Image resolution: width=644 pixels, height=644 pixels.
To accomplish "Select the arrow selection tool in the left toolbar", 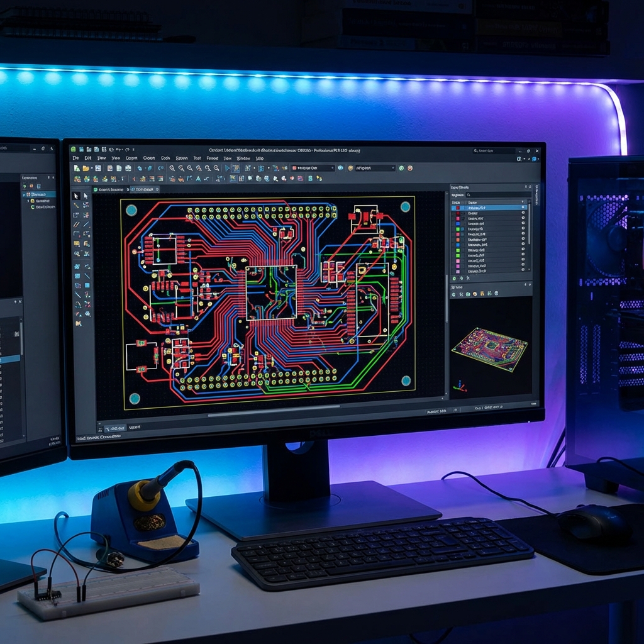I will pyautogui.click(x=75, y=196).
